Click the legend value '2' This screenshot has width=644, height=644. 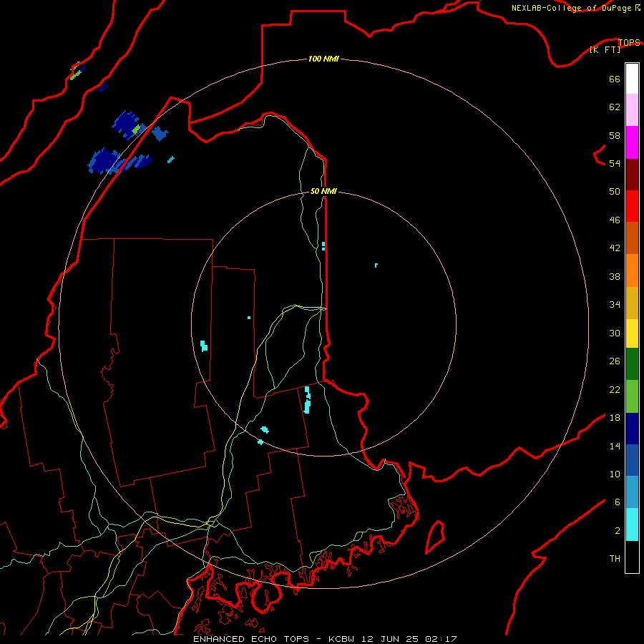click(618, 530)
